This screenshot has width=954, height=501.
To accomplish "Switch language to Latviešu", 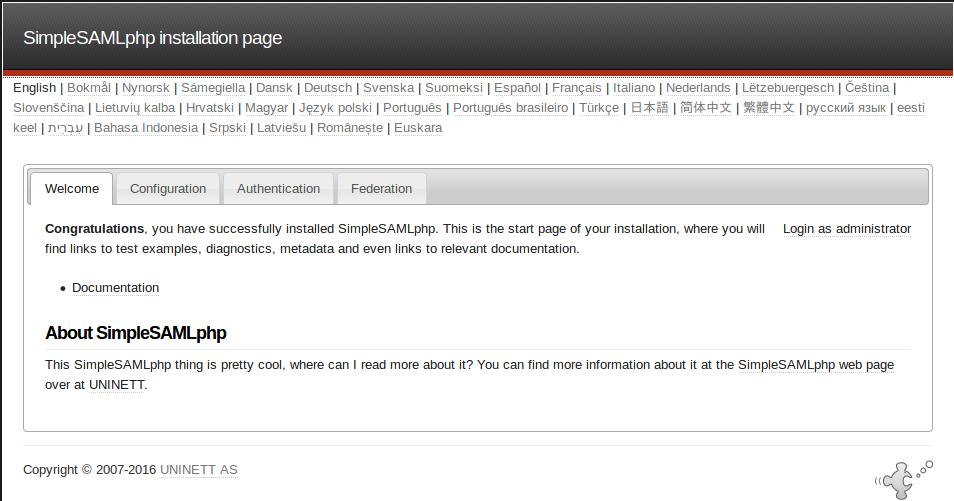I will pos(281,128).
